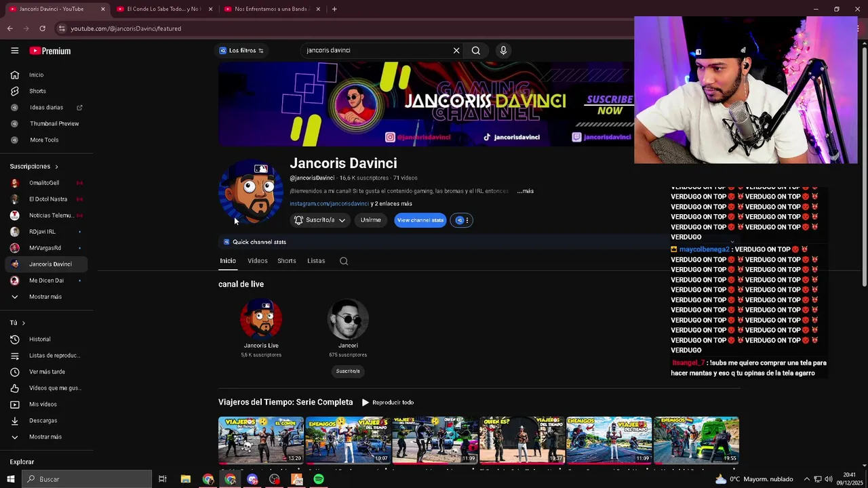Open Ideas diarias sidebar item

pos(46,107)
